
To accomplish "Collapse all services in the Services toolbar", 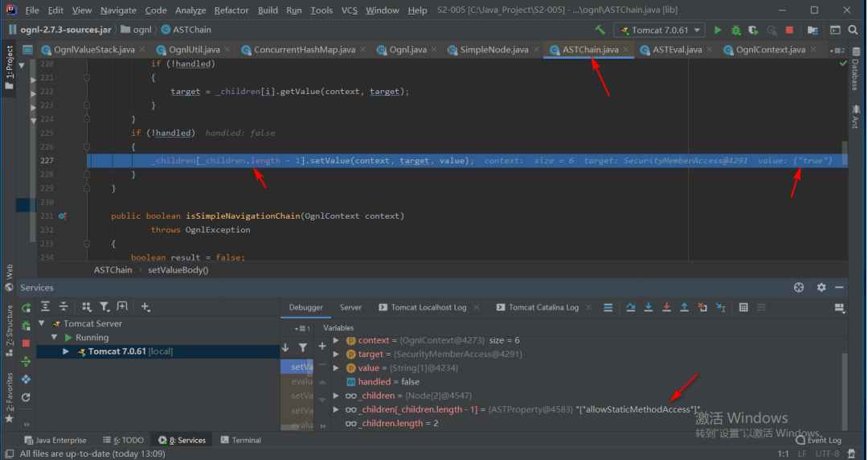I will (x=63, y=306).
